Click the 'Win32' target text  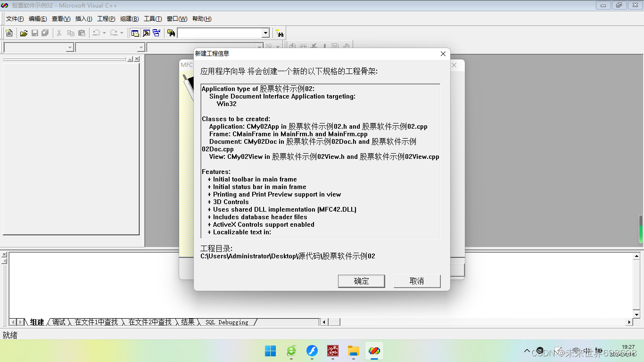tap(227, 104)
